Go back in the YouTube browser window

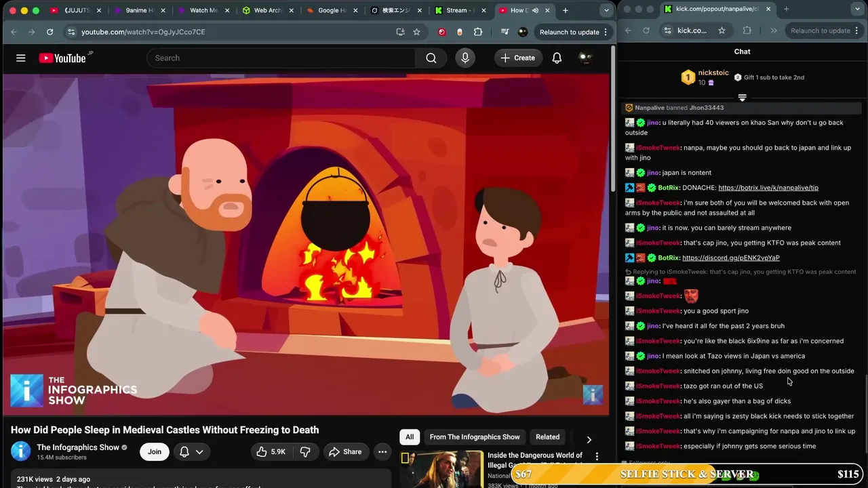coord(14,32)
